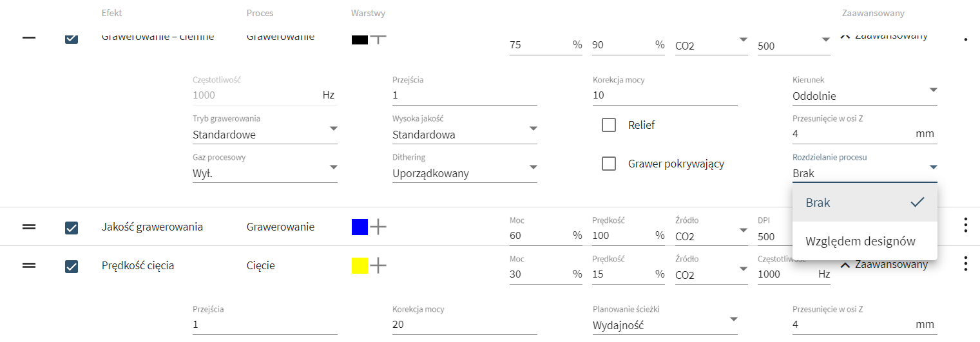Enable the Relief checkbox
The width and height of the screenshot is (980, 342).
609,125
